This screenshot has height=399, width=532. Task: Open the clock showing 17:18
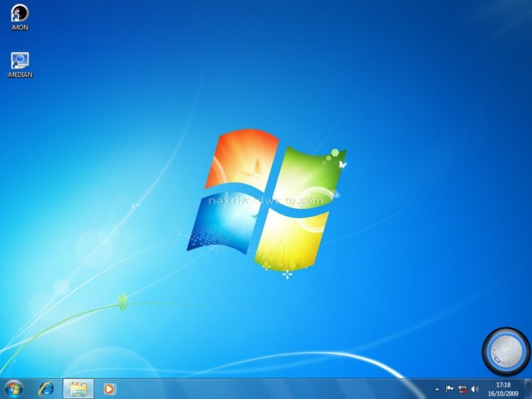(x=503, y=389)
